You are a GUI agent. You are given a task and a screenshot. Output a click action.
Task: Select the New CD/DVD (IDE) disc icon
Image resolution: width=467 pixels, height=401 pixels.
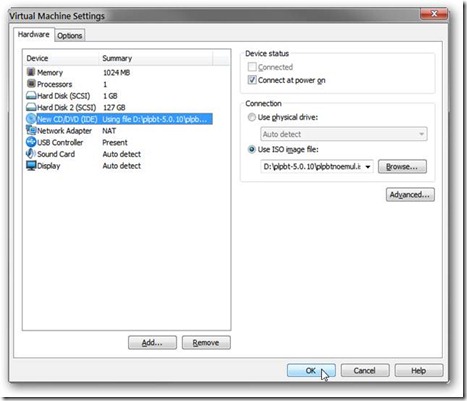[x=31, y=119]
